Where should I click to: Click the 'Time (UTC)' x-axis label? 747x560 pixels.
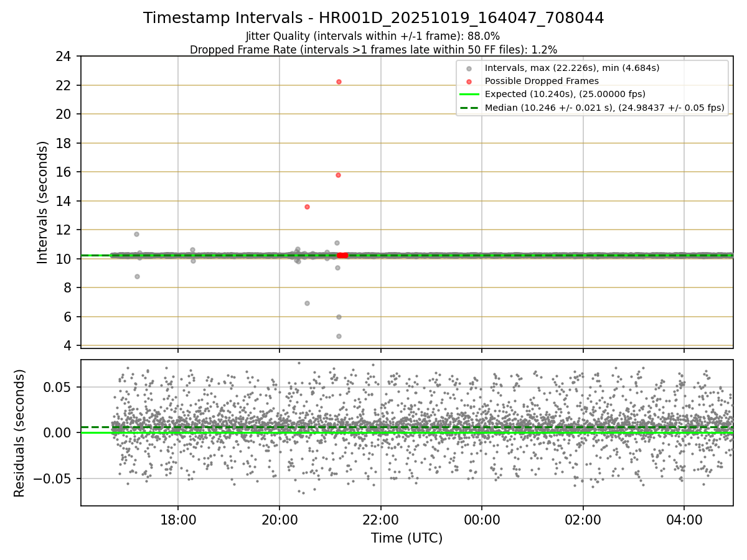[x=407, y=538]
